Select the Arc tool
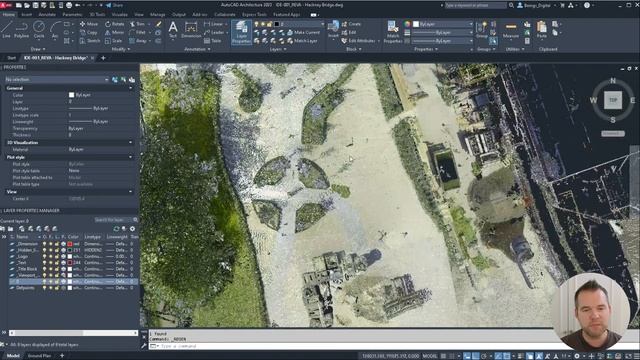This screenshot has width=640, height=360. pyautogui.click(x=55, y=30)
